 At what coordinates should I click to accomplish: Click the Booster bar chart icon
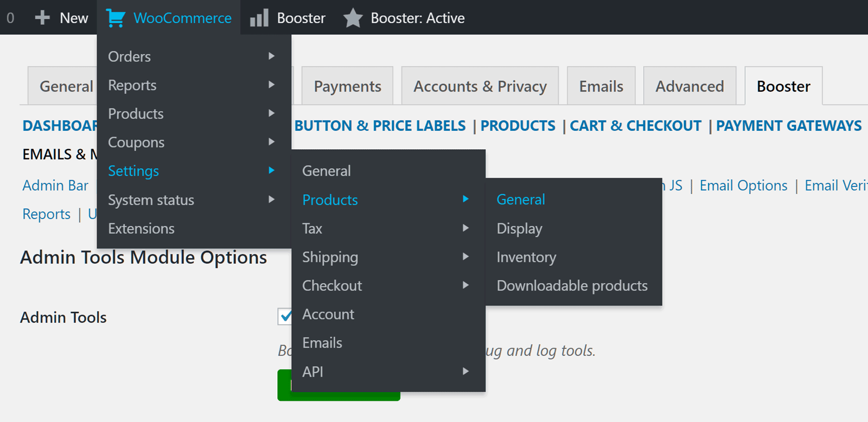tap(259, 18)
